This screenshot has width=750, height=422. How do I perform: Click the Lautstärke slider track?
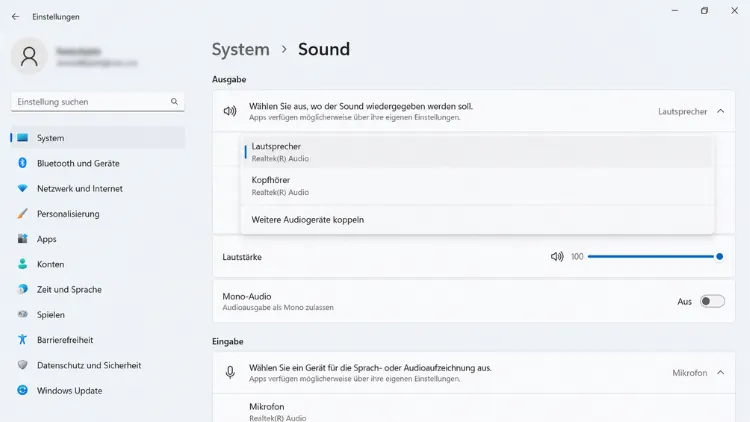pyautogui.click(x=653, y=256)
